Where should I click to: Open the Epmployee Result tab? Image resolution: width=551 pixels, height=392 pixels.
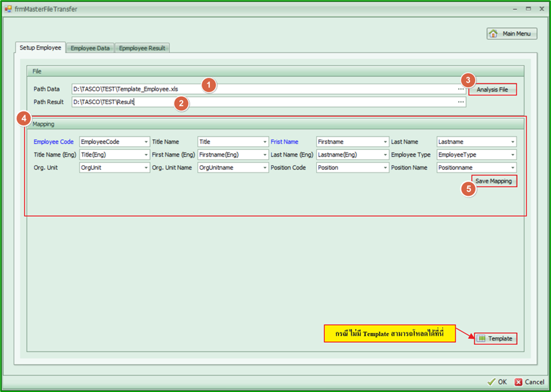click(143, 48)
